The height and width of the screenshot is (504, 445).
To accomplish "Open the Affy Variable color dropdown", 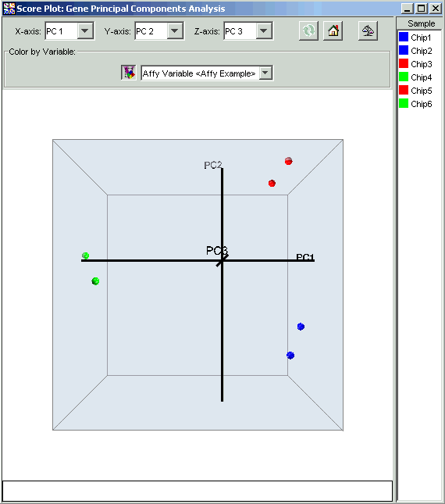I will (265, 73).
